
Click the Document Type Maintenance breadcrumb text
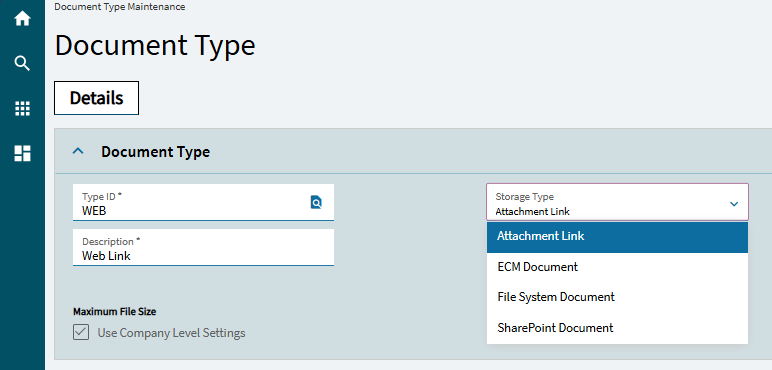point(120,7)
